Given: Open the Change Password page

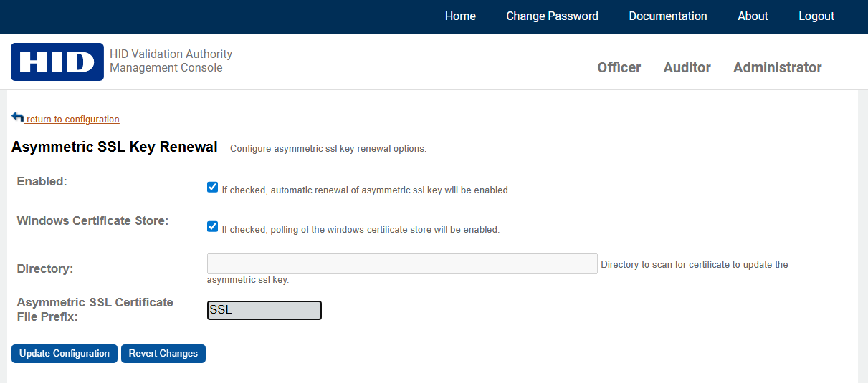Looking at the screenshot, I should click(x=552, y=16).
